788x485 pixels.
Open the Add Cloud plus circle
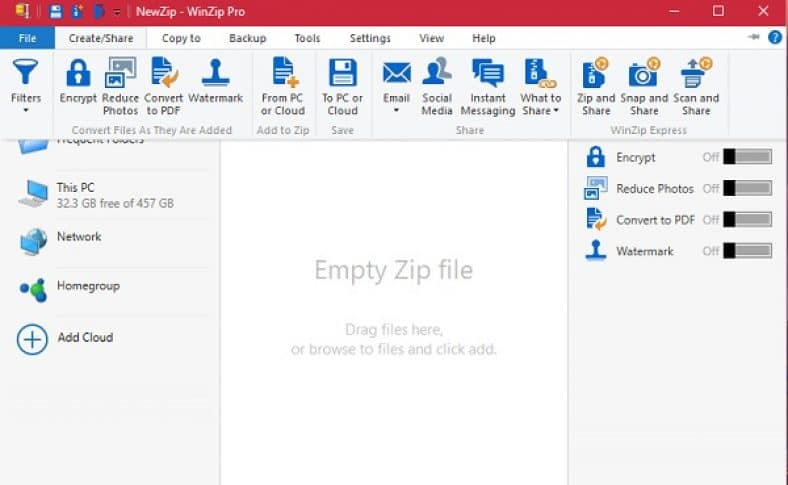coord(32,339)
